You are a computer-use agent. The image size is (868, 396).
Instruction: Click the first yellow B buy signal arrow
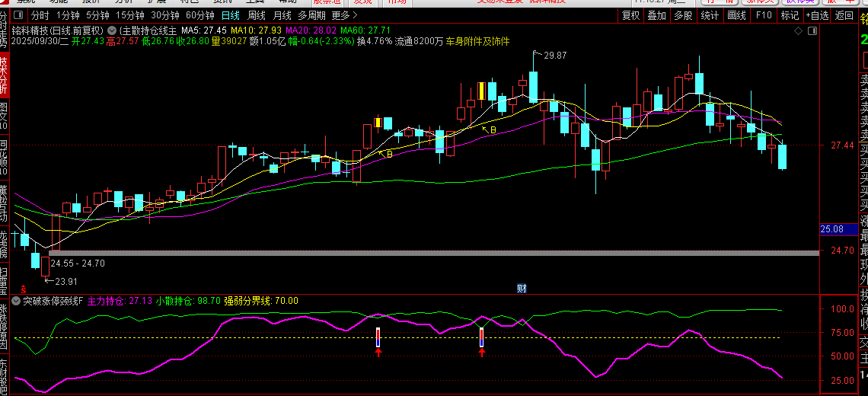386,155
